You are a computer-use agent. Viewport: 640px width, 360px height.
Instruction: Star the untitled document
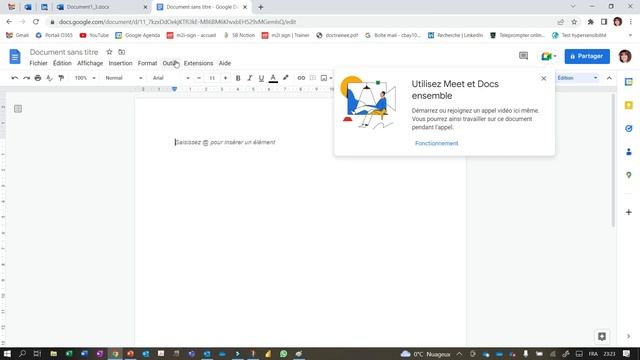109,52
